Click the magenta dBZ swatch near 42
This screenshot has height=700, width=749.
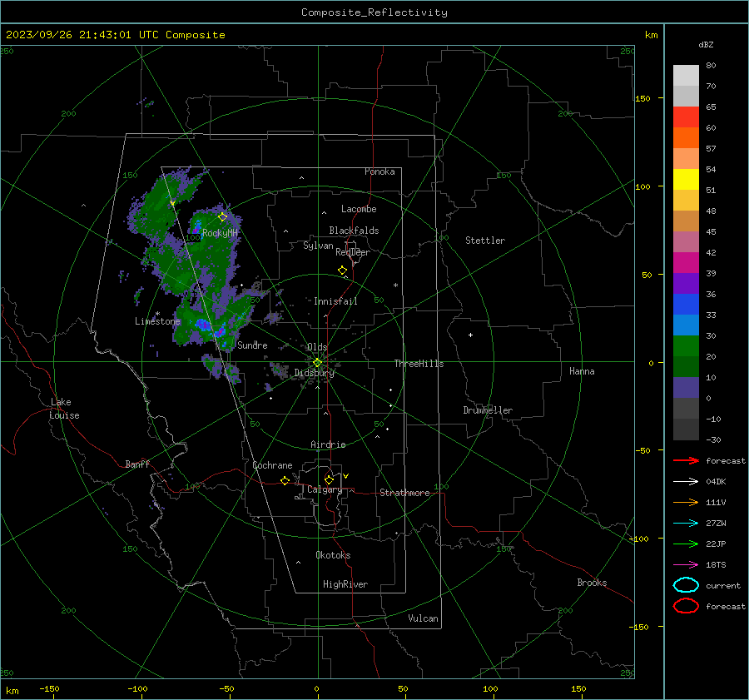pos(686,262)
